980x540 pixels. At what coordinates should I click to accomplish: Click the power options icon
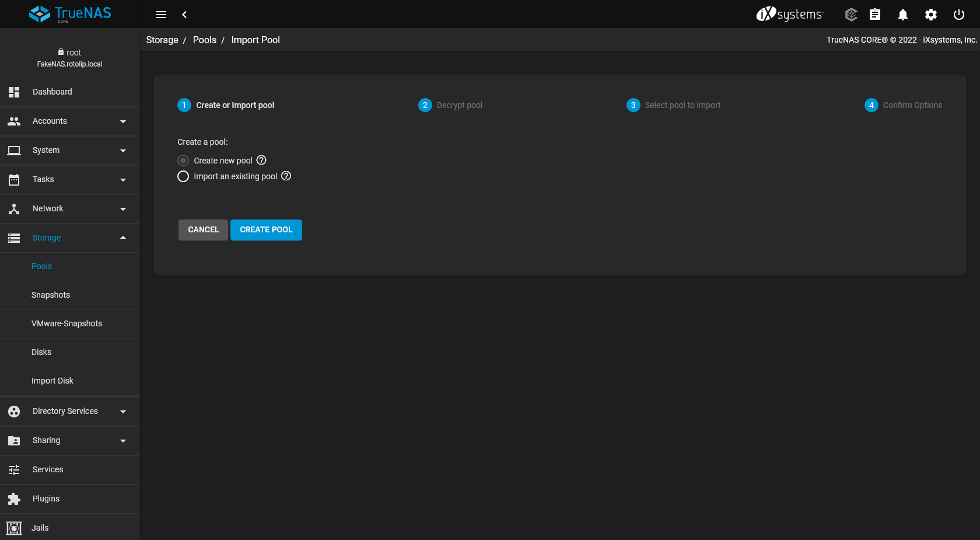tap(958, 14)
